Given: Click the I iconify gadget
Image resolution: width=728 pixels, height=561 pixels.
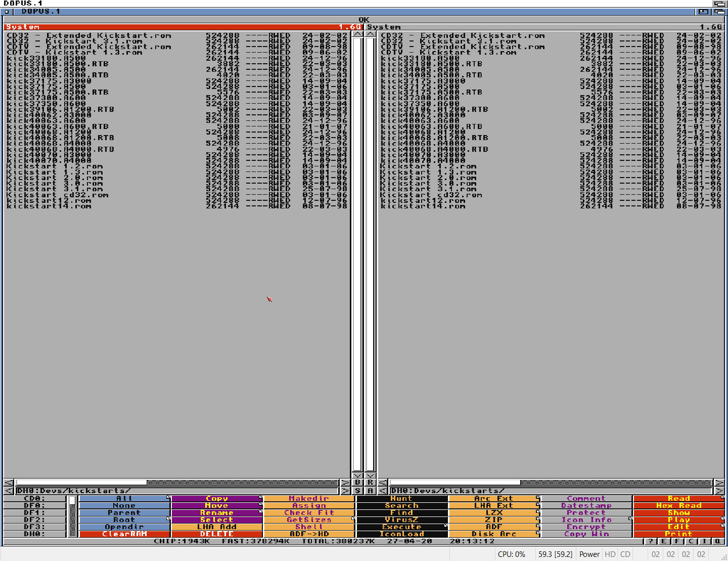Looking at the screenshot, I should pos(704,541).
